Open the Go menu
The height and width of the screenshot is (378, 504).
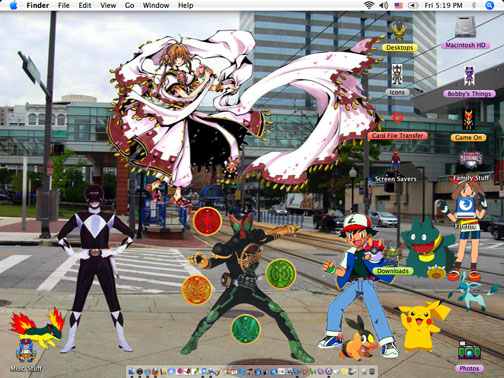coord(129,5)
